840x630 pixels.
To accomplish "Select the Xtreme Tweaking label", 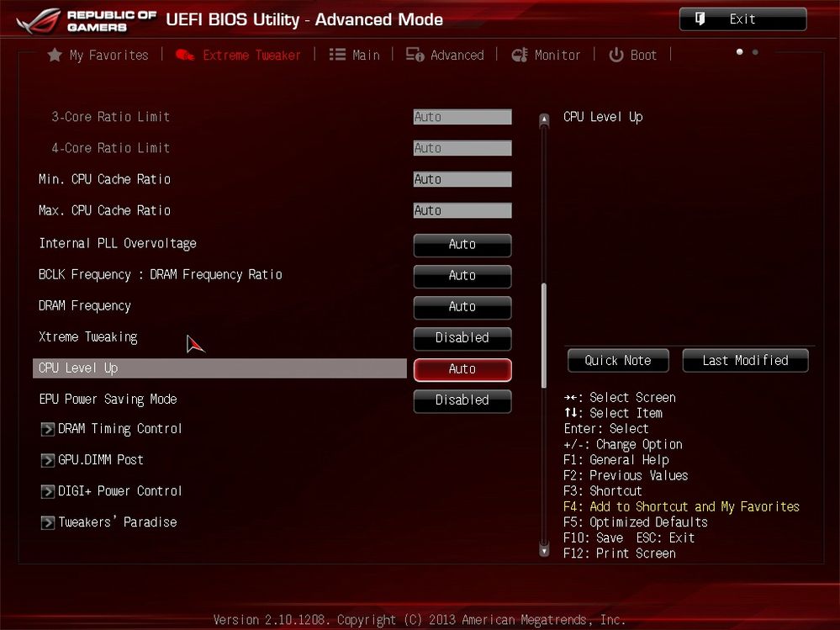I will pos(87,337).
